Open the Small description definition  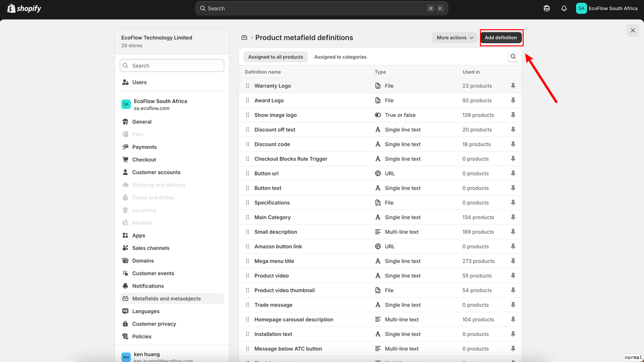[x=276, y=232]
